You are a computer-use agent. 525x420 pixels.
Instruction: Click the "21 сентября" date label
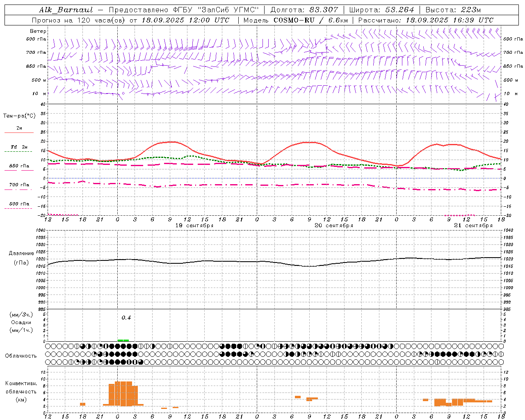(x=473, y=226)
